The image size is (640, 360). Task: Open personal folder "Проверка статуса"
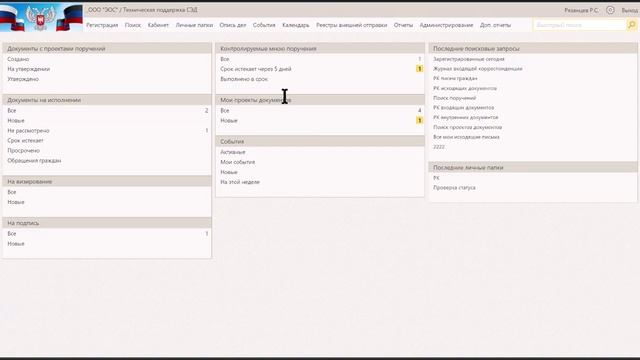click(454, 188)
